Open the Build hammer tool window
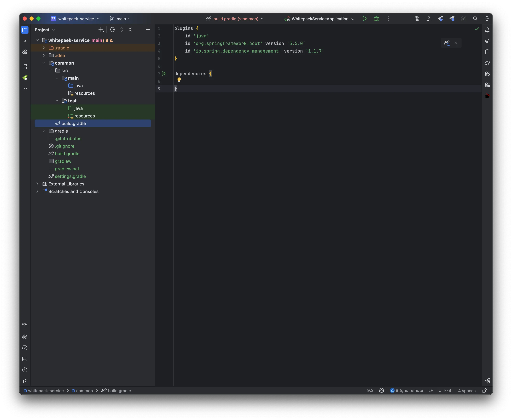The width and height of the screenshot is (512, 420). (x=25, y=326)
